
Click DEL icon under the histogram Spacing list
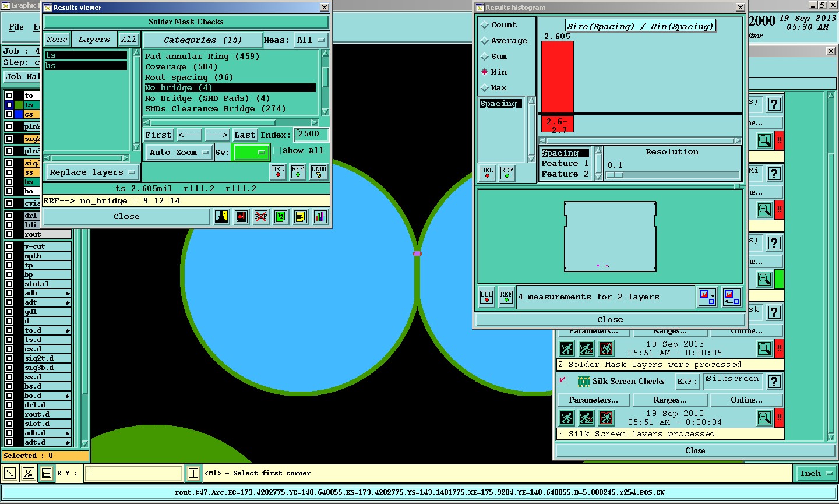click(487, 173)
